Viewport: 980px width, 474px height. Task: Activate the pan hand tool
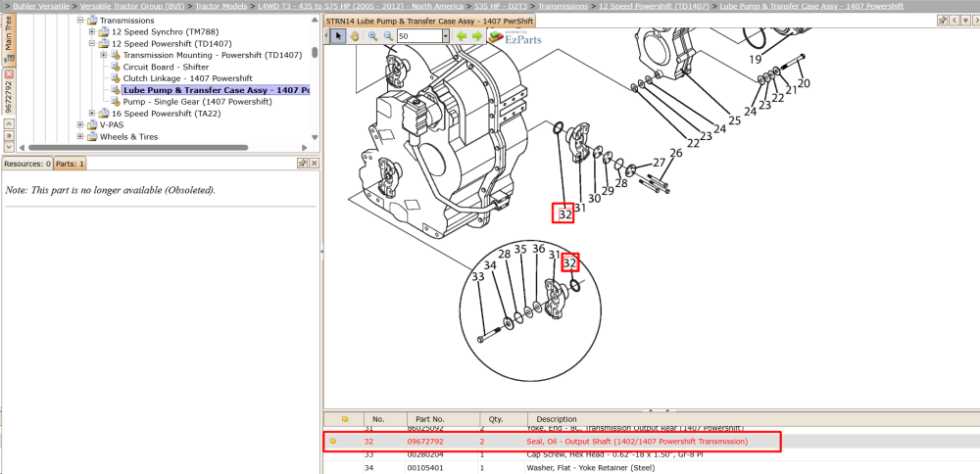pos(355,35)
